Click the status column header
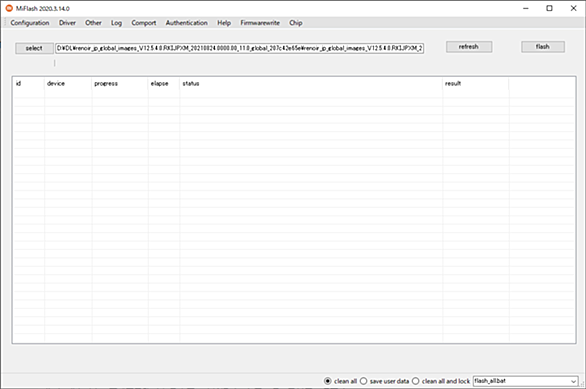 (311, 83)
